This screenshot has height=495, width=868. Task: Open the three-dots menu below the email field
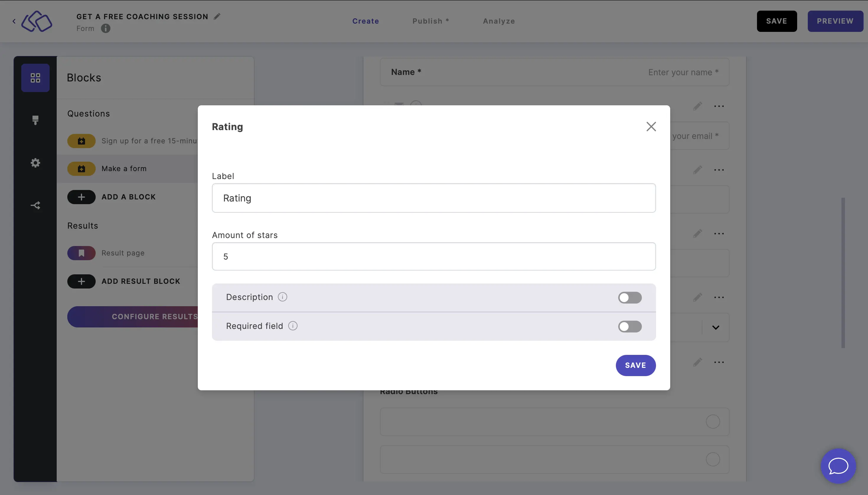(719, 170)
